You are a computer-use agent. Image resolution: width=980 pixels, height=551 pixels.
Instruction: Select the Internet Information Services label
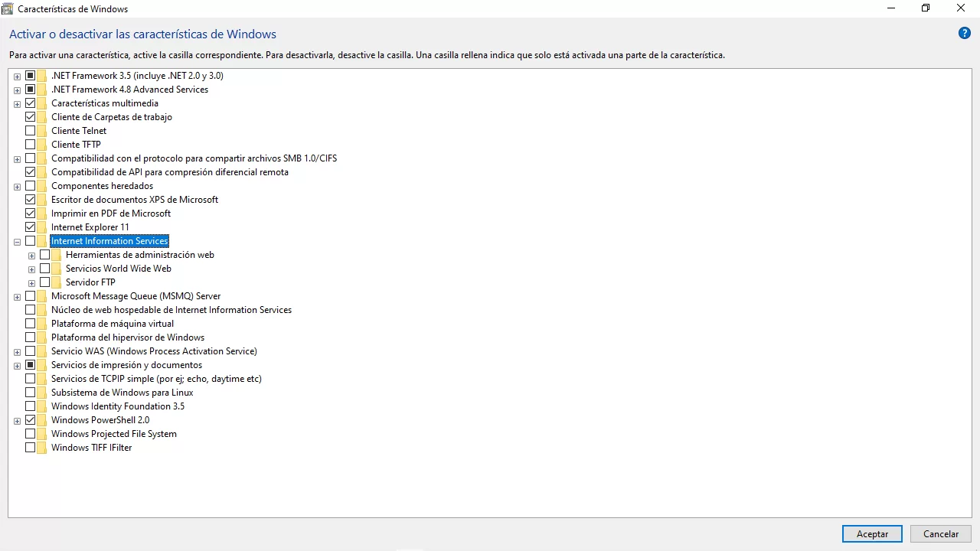pyautogui.click(x=109, y=241)
